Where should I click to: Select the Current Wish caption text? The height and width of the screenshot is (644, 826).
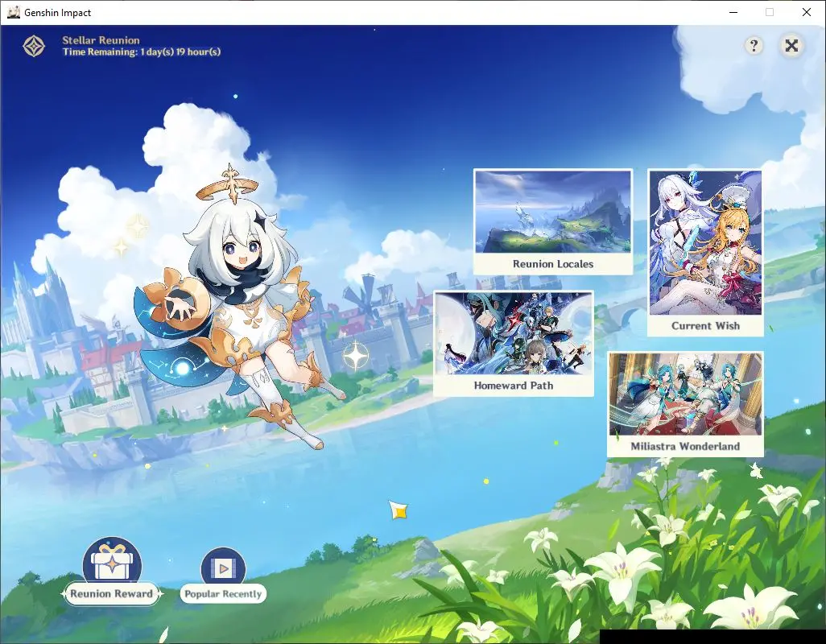(705, 325)
